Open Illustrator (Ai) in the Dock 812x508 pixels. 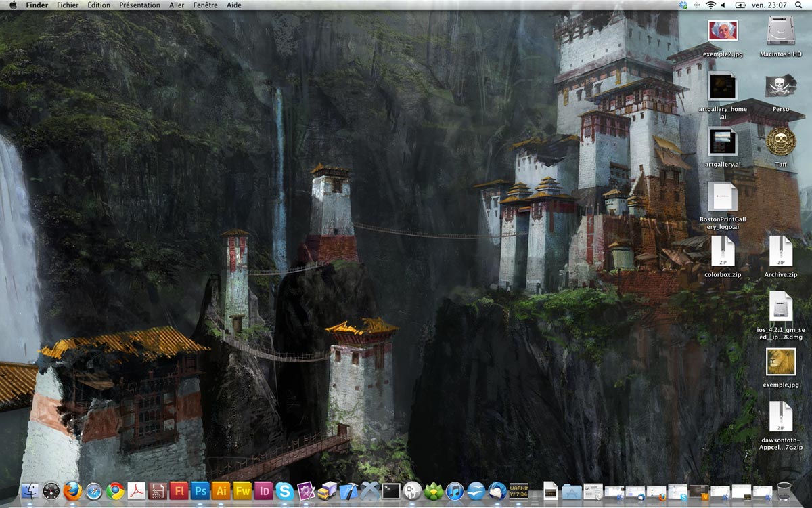(x=221, y=491)
